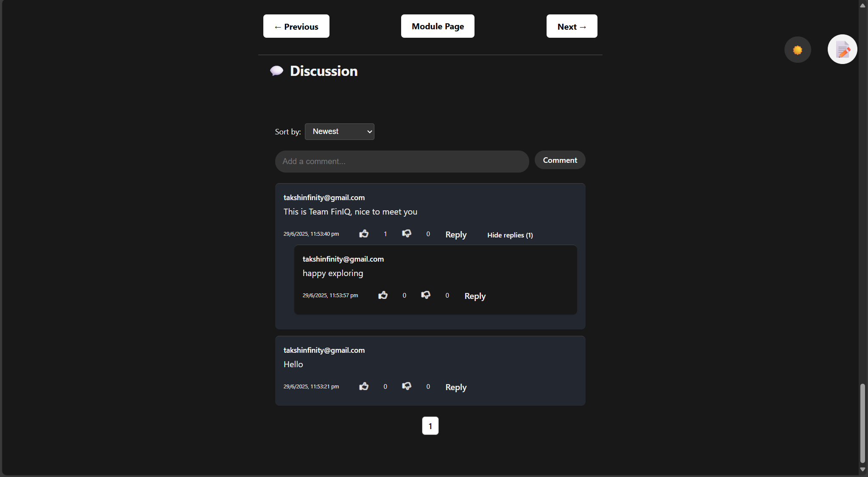Dislike the Team FinIQ comment
This screenshot has width=868, height=477.
click(x=406, y=234)
